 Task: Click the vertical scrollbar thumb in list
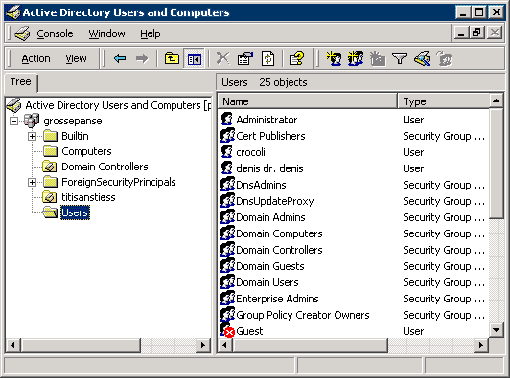point(496,163)
